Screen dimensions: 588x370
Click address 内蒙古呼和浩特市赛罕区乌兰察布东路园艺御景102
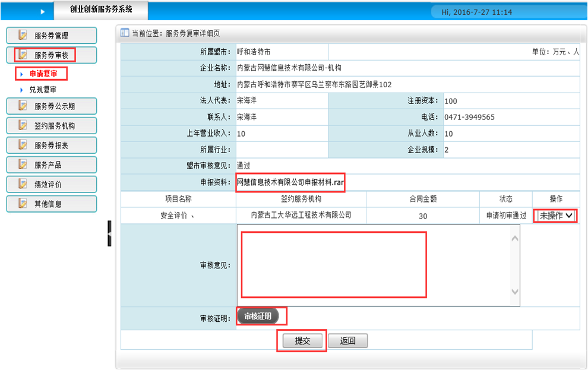point(314,84)
